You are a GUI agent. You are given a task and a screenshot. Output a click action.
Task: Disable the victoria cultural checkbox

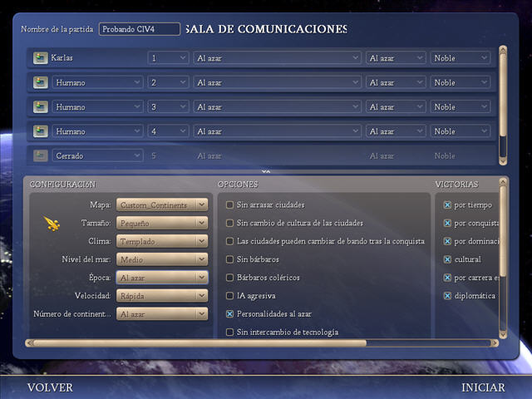[x=447, y=259]
